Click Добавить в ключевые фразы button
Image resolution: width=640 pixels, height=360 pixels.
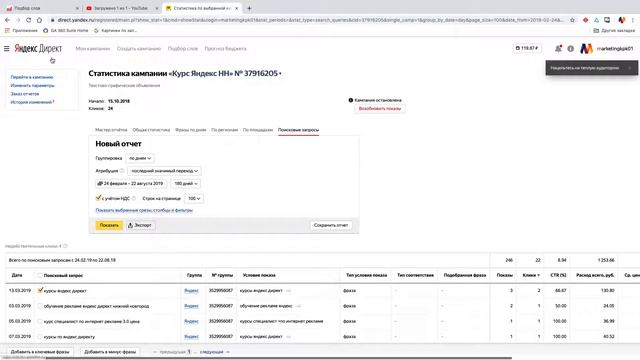click(x=40, y=352)
